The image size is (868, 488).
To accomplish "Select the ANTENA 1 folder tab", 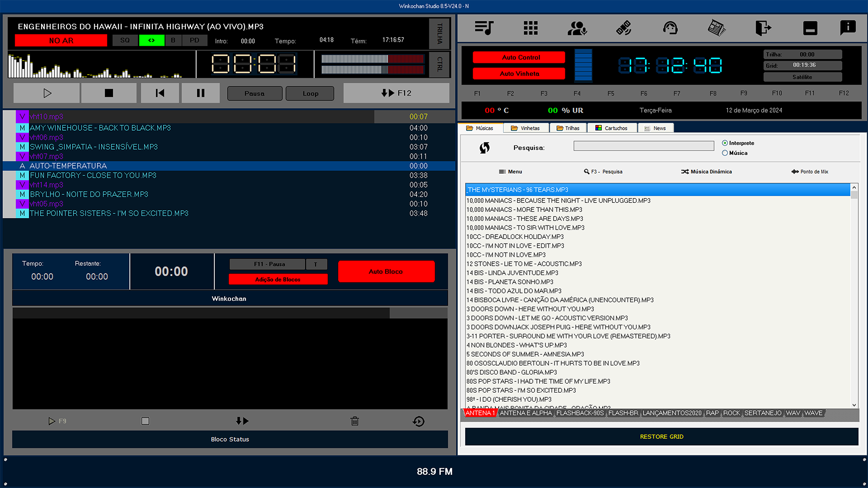I will click(x=480, y=413).
